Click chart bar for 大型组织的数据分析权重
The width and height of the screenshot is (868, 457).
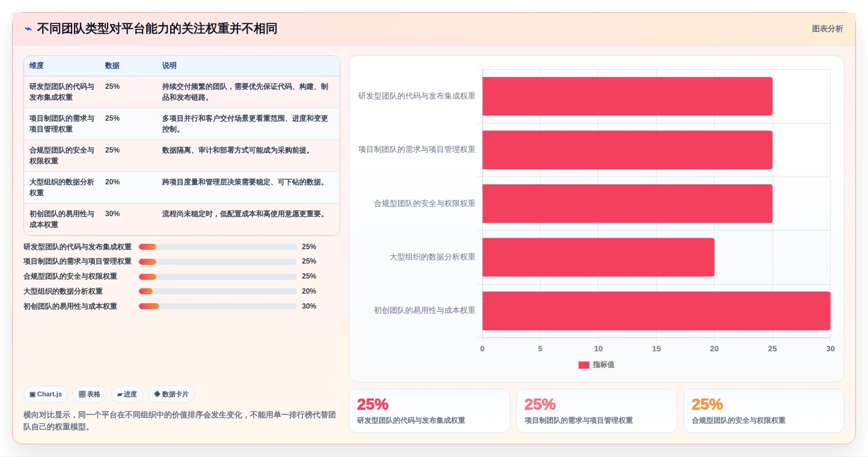click(598, 257)
